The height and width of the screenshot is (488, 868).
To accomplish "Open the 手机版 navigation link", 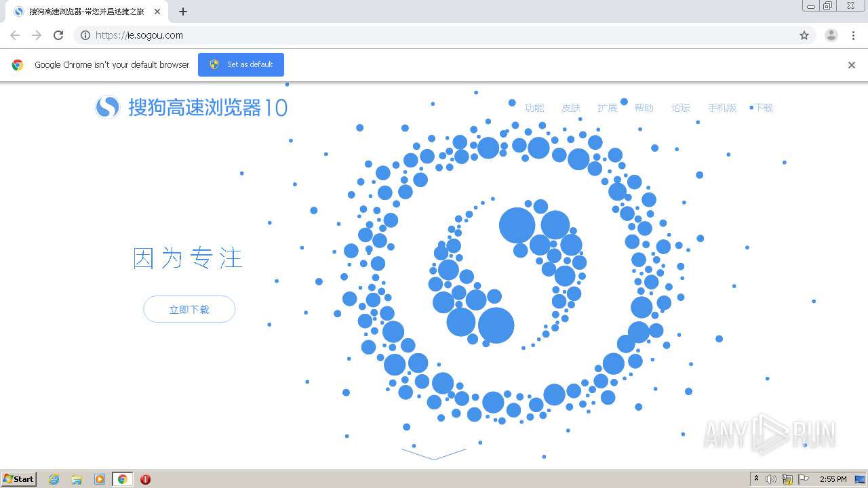I will [722, 108].
